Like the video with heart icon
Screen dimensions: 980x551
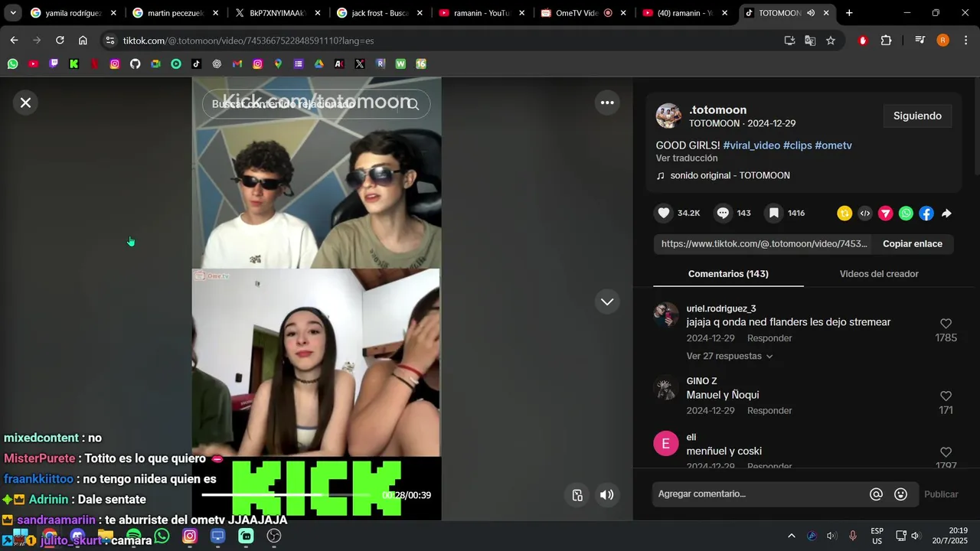click(664, 214)
